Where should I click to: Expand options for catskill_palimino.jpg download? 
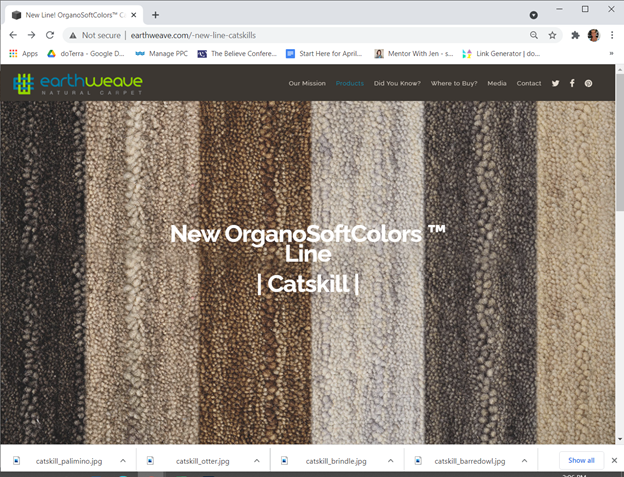tap(123, 461)
